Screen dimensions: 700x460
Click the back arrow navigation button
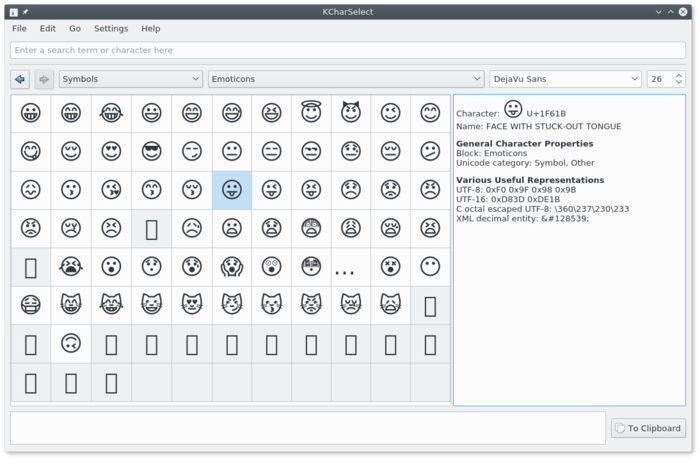pos(20,79)
